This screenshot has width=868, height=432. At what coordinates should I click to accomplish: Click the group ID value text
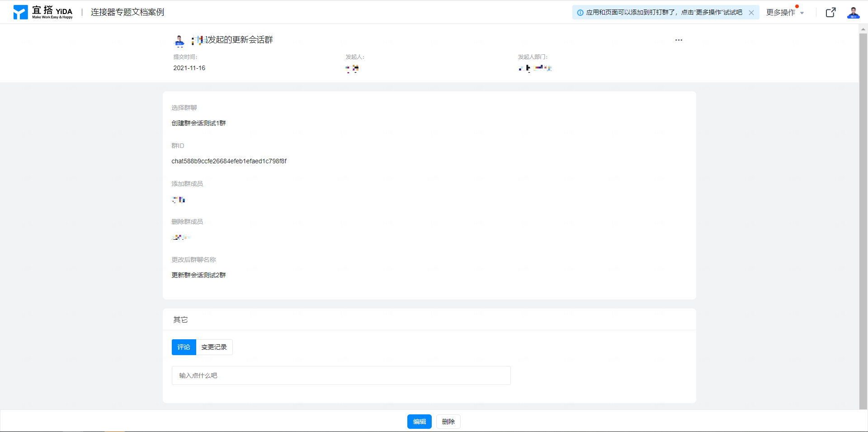click(229, 161)
